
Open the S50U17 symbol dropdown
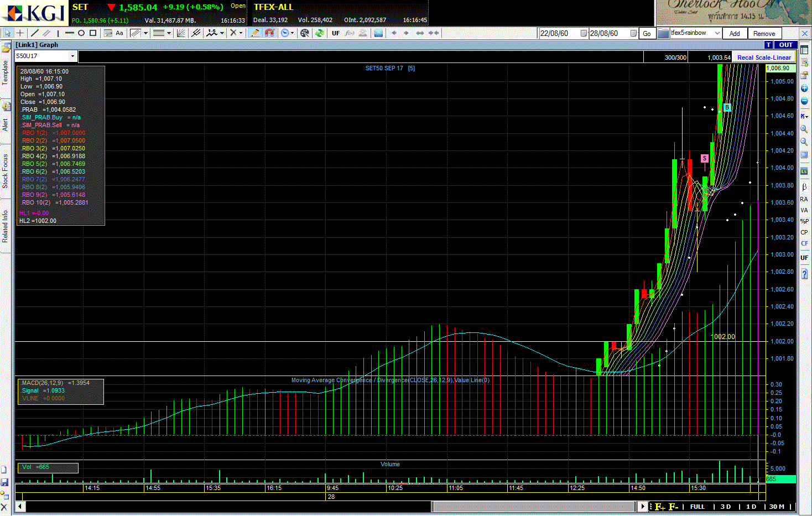pyautogui.click(x=72, y=56)
